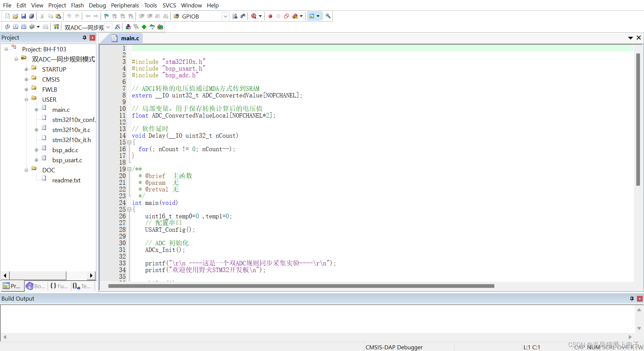Open the File menu
Image resolution: width=644 pixels, height=351 pixels.
click(7, 5)
